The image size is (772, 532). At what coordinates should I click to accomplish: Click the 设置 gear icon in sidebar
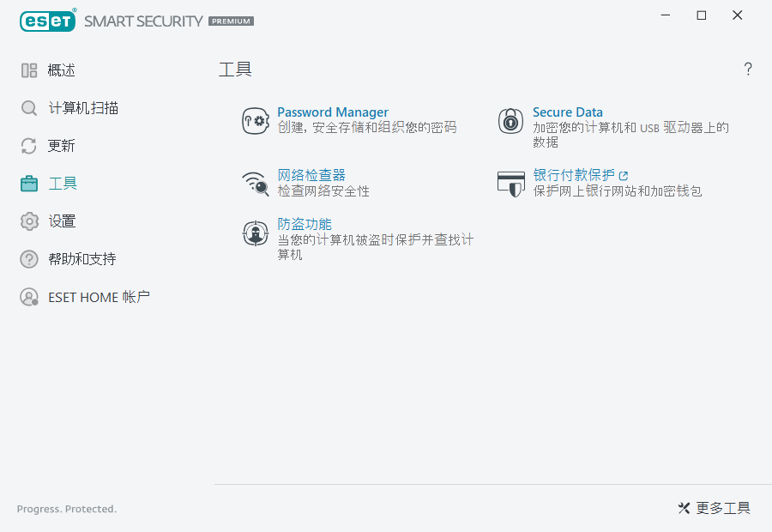pos(28,221)
